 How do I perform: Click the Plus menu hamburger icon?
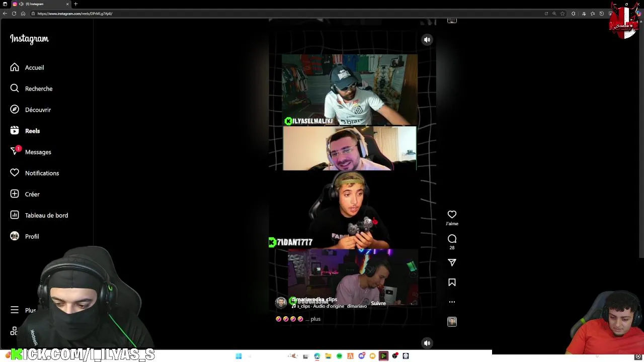click(x=15, y=310)
